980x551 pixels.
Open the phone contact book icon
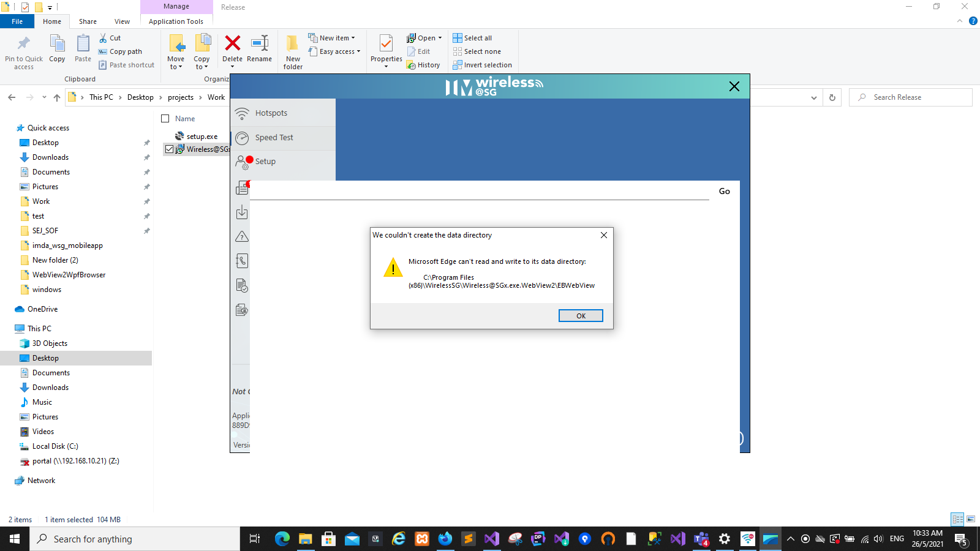[242, 261]
